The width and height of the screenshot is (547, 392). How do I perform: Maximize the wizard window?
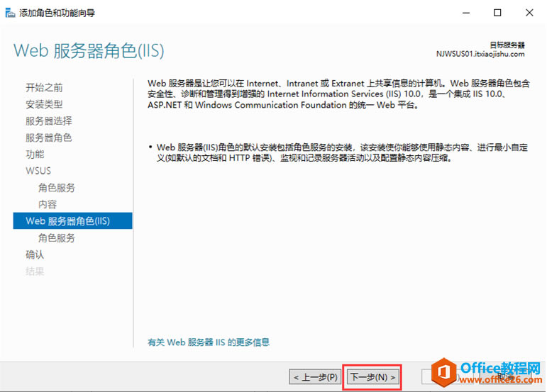[x=497, y=13]
